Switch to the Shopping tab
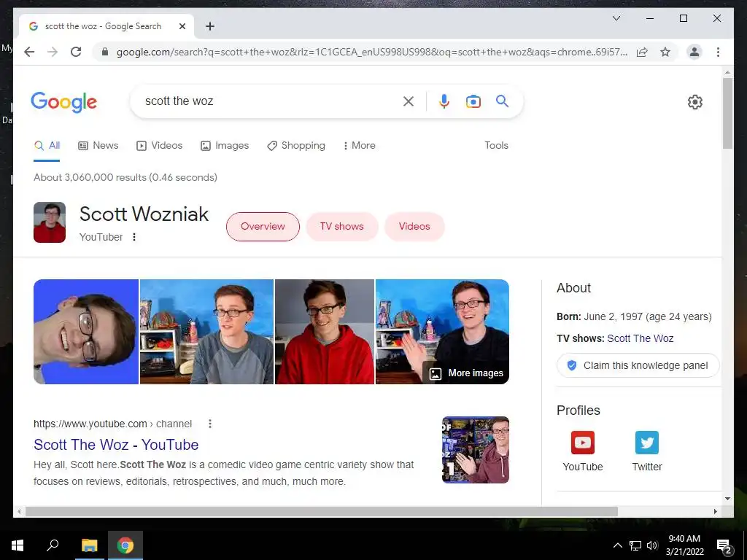Screen dimensions: 747x560 coord(296,146)
